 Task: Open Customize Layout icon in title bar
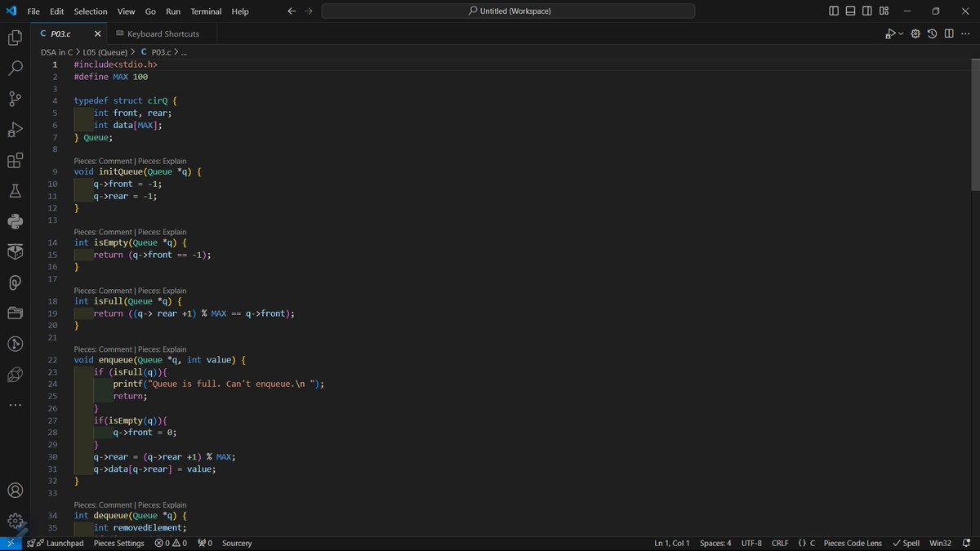[884, 11]
